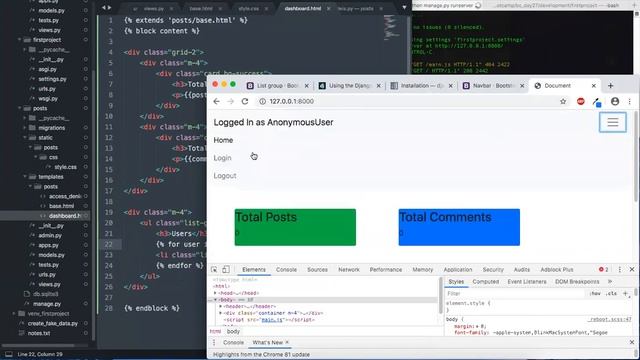
Task: Click the Logout nav link
Action: coord(225,176)
